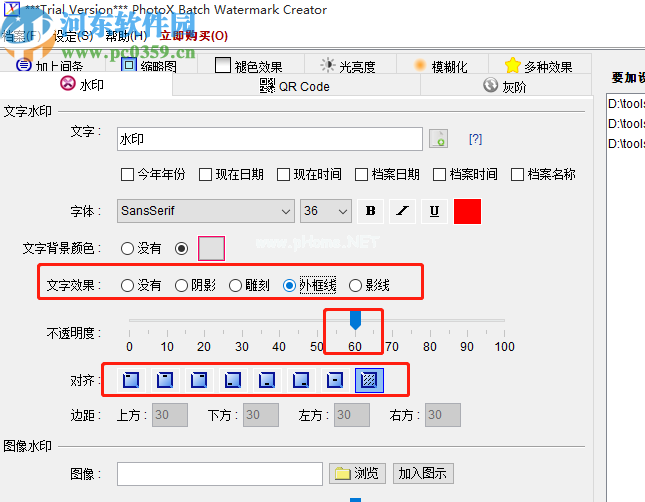This screenshot has width=645, height=502.
Task: Check the 档案名称 option
Action: coord(518,175)
